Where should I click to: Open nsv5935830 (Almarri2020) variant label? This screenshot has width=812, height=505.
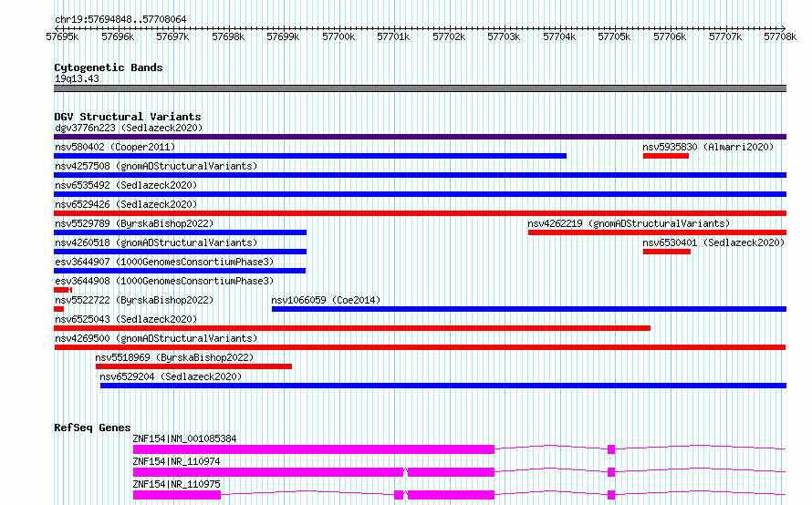pos(708,147)
